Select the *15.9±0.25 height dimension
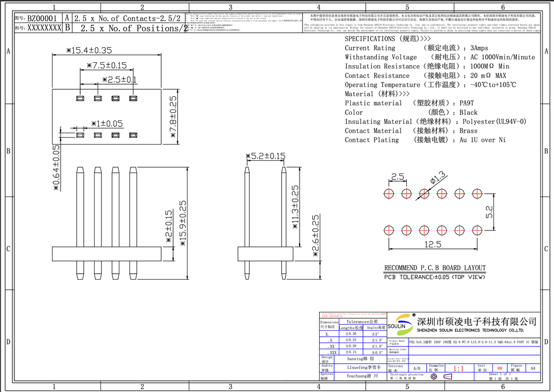Viewport: 554px width, 392px height. click(182, 223)
